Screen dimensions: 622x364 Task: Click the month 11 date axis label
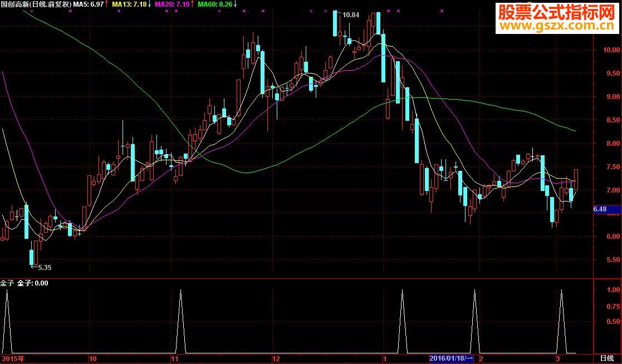tap(174, 359)
